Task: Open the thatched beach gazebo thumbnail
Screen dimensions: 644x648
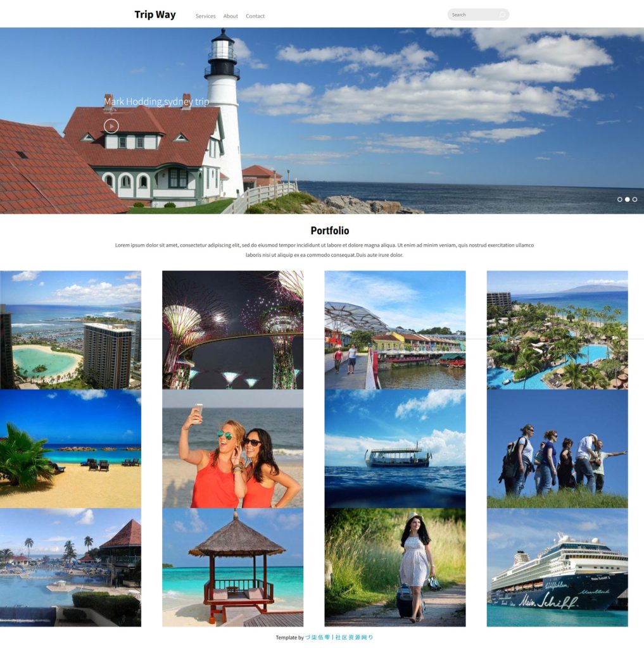Action: pyautogui.click(x=232, y=568)
